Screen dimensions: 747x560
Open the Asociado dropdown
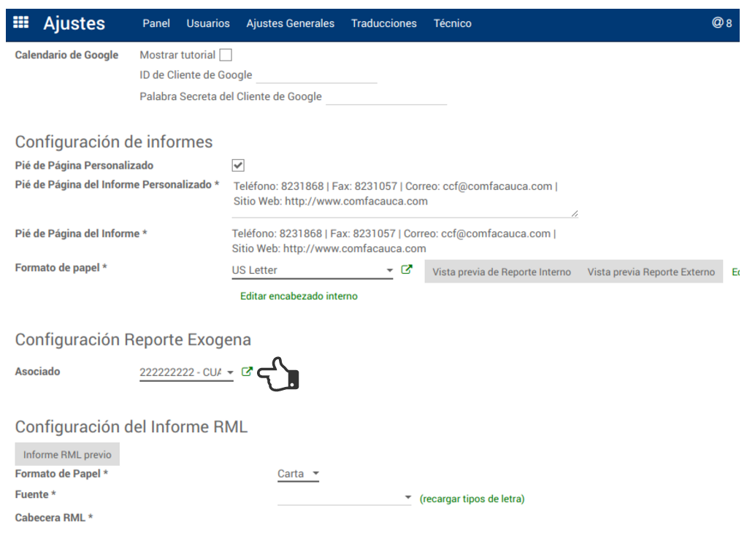click(230, 372)
